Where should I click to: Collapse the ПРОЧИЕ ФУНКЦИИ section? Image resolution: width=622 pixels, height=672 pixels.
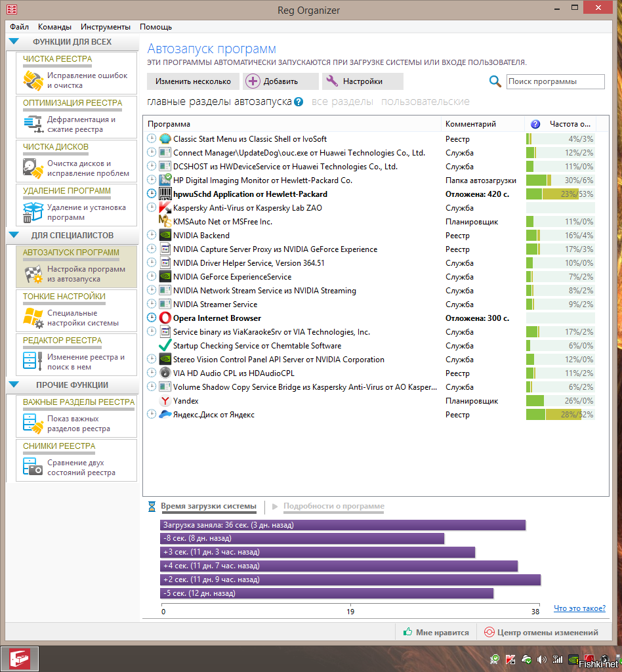14,385
